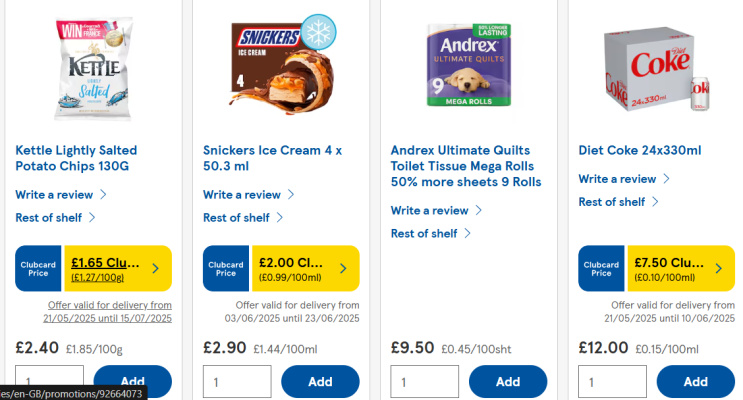Add Snickers Ice Cream to basket
The height and width of the screenshot is (400, 743).
320,382
